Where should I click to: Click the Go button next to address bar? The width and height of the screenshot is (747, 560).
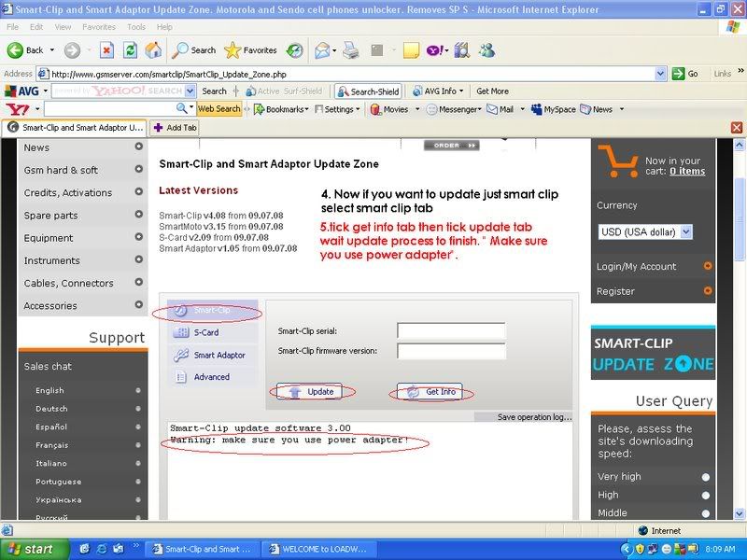(685, 74)
